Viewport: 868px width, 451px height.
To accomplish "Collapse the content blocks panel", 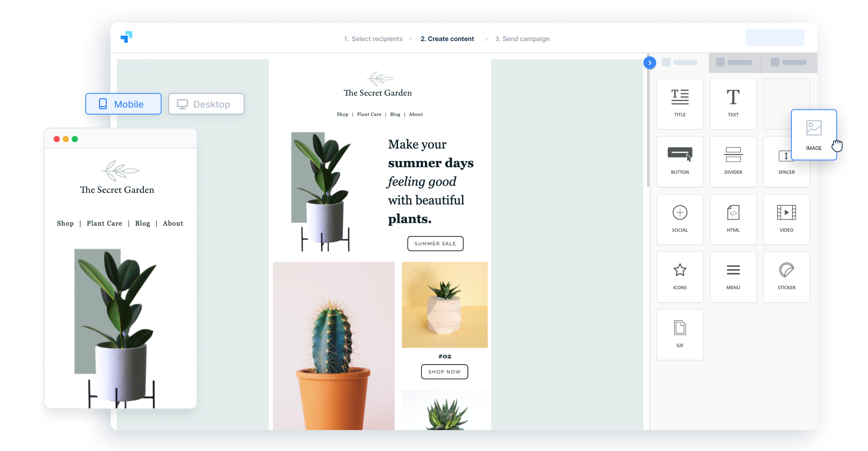I will (x=649, y=62).
